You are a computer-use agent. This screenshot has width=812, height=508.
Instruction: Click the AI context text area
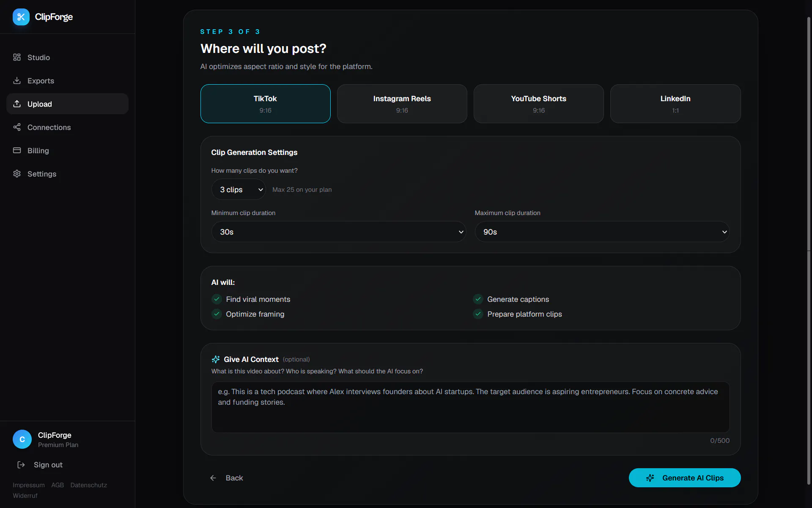coord(470,407)
